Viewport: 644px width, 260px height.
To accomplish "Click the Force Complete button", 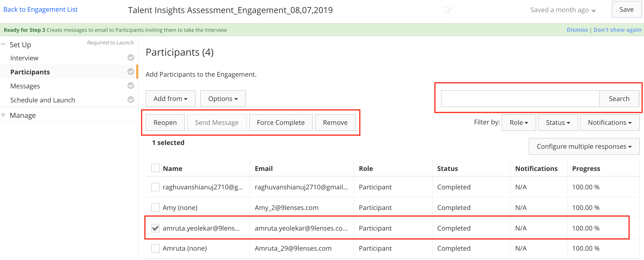I will coord(280,123).
